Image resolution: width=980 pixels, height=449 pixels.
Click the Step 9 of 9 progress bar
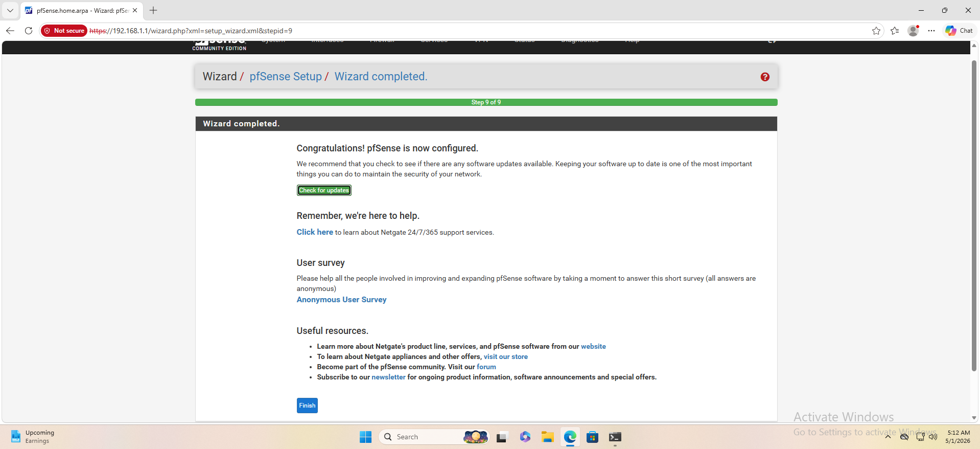coord(486,102)
